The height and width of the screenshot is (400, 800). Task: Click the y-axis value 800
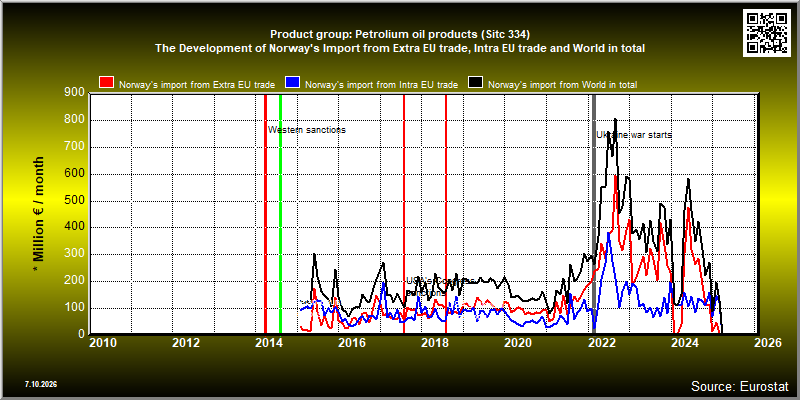[75, 120]
